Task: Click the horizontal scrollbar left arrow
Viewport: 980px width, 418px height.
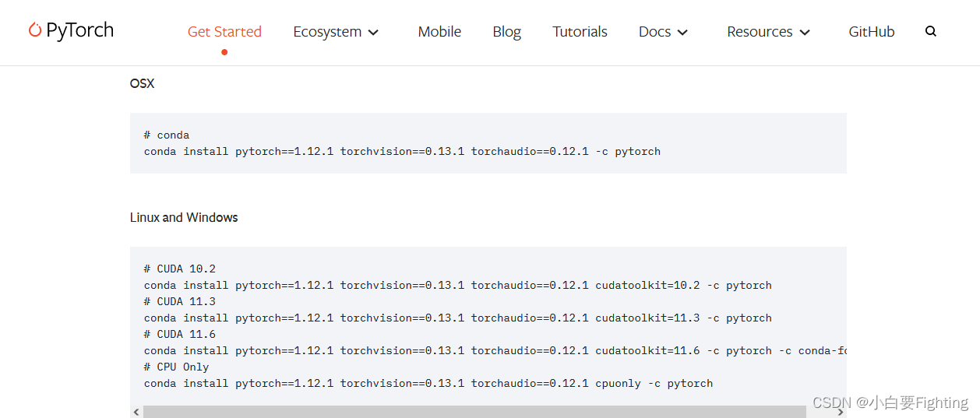Action: coord(136,412)
